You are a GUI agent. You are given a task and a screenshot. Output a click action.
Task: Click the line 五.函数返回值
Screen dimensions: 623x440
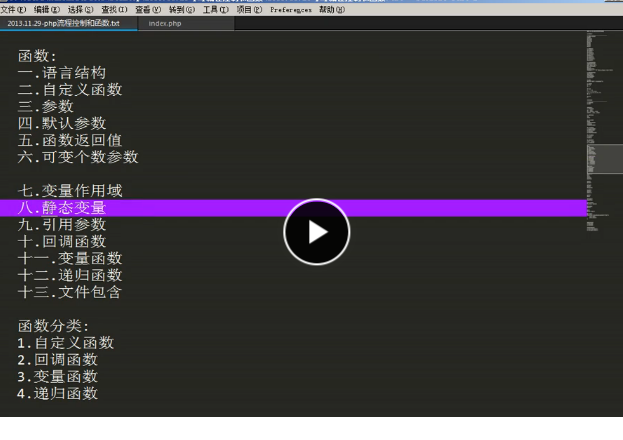coord(70,140)
